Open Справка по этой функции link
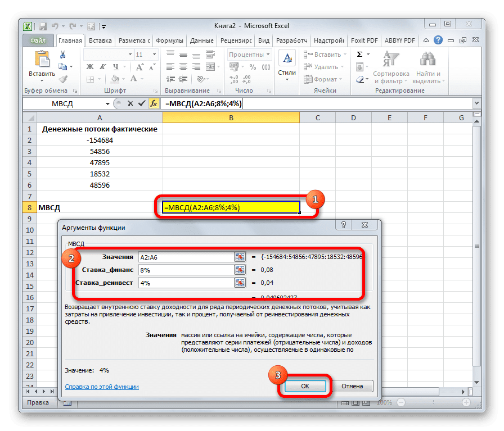Viewport: 504px width, 431px height. [x=102, y=387]
